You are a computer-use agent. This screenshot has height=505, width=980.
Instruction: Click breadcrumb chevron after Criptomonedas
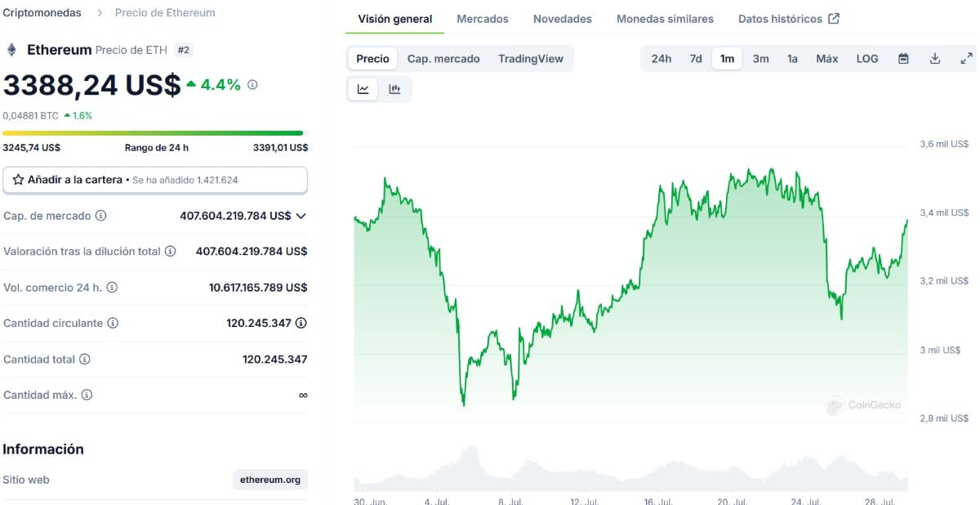point(99,13)
